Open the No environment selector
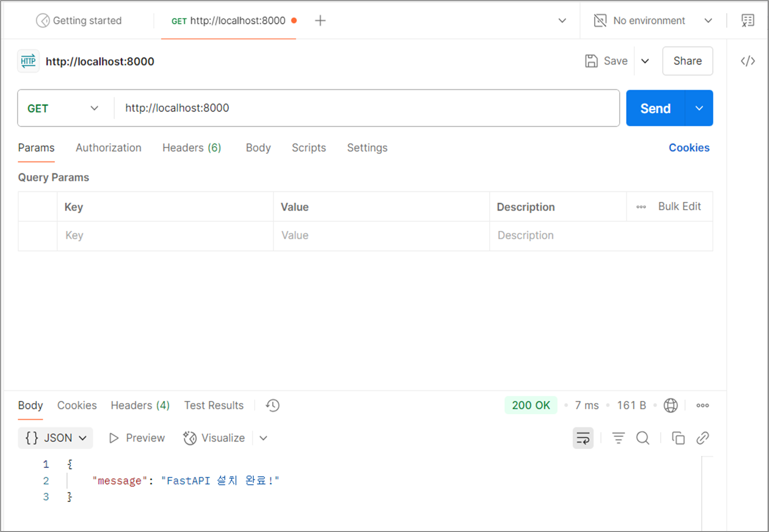Screen dimensions: 769x532 (653, 21)
